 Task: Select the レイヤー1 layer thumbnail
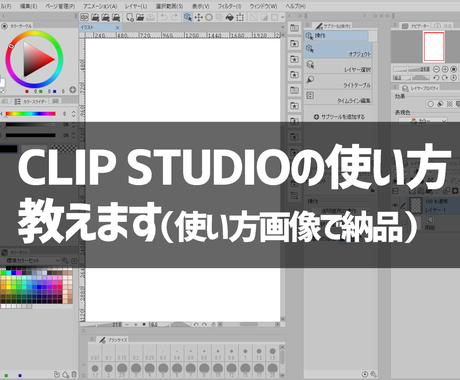415,205
